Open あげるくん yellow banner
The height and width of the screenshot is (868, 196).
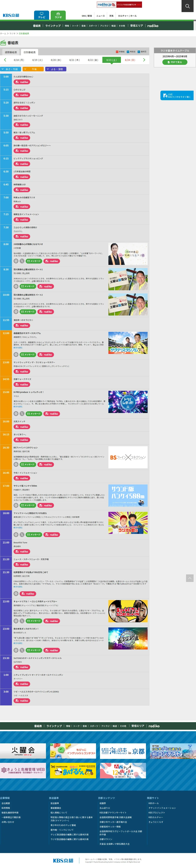pyautogui.click(x=73, y=771)
